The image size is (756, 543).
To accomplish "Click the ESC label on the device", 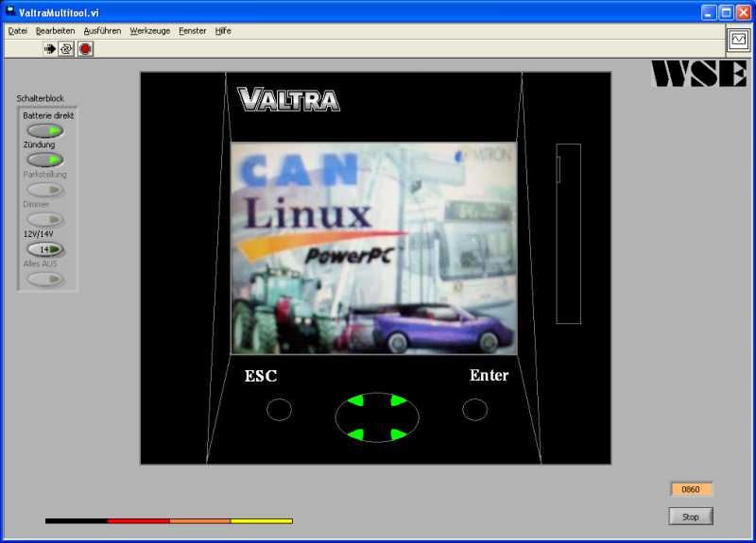I will 261,376.
